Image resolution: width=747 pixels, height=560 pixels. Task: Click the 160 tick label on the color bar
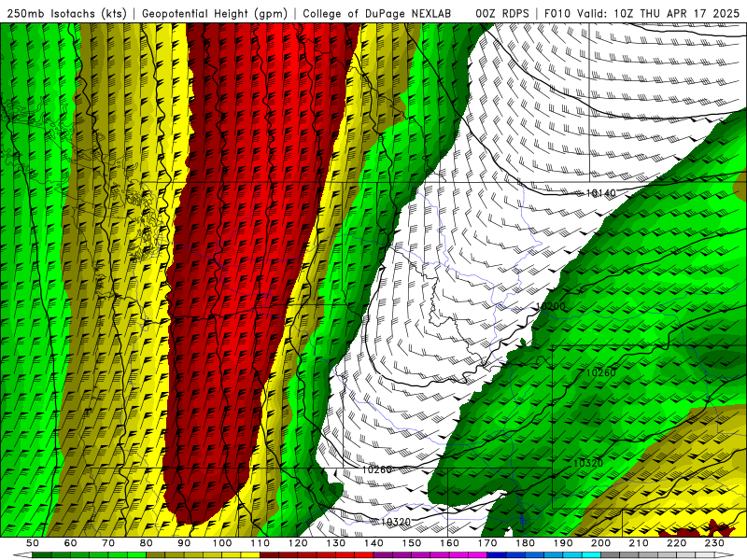450,543
